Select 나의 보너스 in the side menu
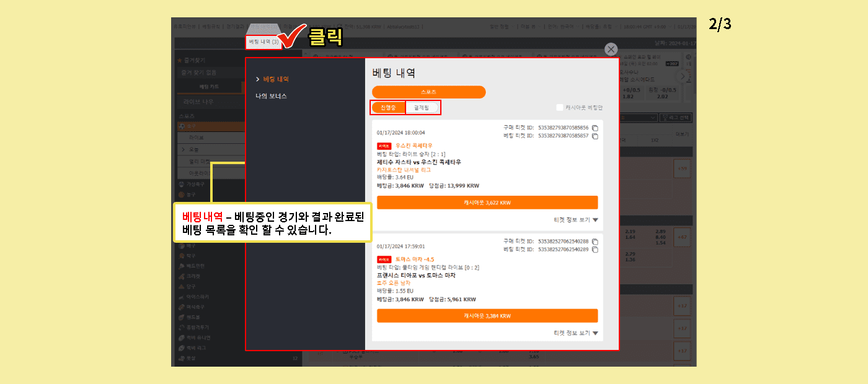Image resolution: width=868 pixels, height=384 pixels. (271, 97)
